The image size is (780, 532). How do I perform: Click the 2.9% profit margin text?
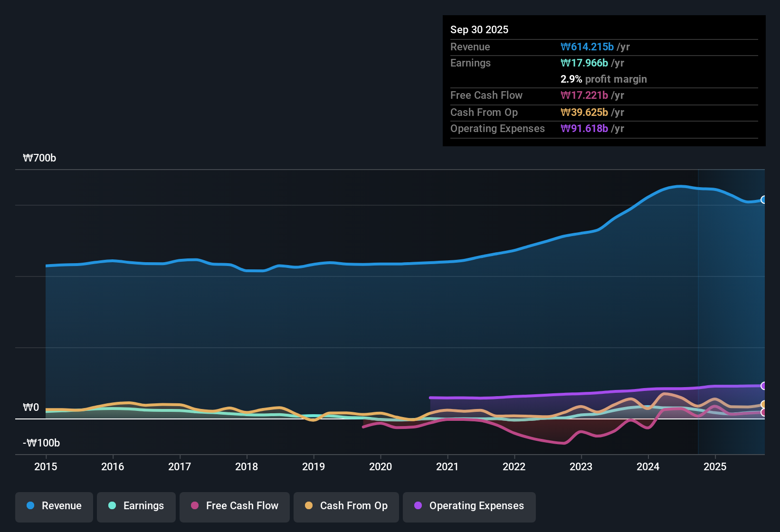[603, 79]
